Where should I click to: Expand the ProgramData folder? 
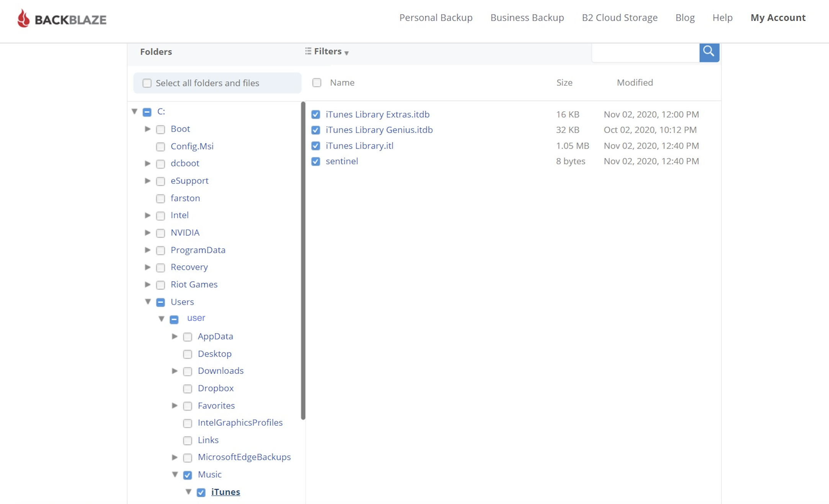pyautogui.click(x=147, y=250)
